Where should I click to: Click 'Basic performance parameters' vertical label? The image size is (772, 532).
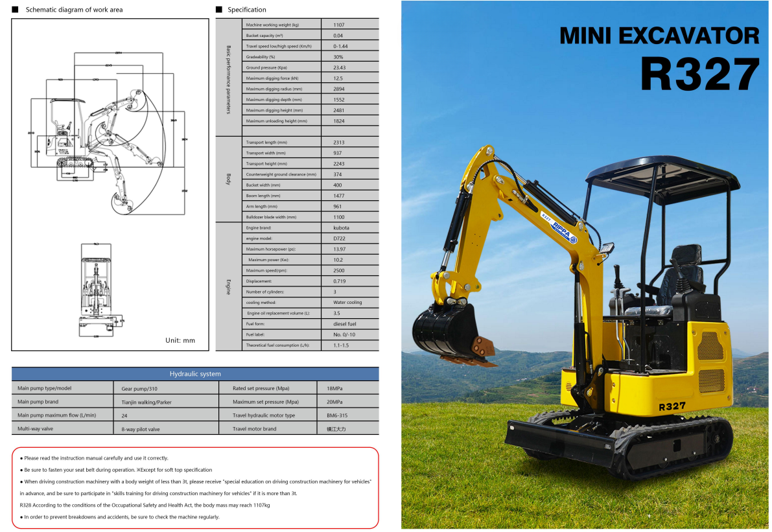[x=228, y=80]
